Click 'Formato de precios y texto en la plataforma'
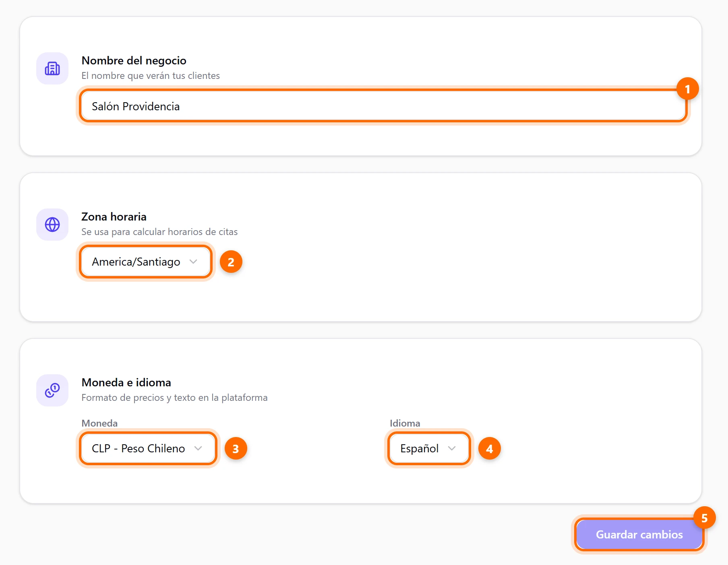The width and height of the screenshot is (728, 565). (x=174, y=398)
